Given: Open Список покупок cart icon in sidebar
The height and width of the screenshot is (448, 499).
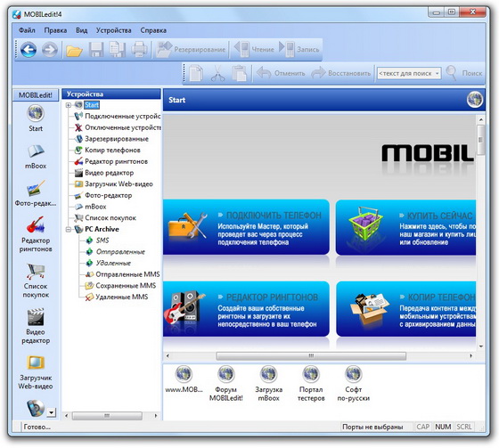Looking at the screenshot, I should pyautogui.click(x=36, y=271).
